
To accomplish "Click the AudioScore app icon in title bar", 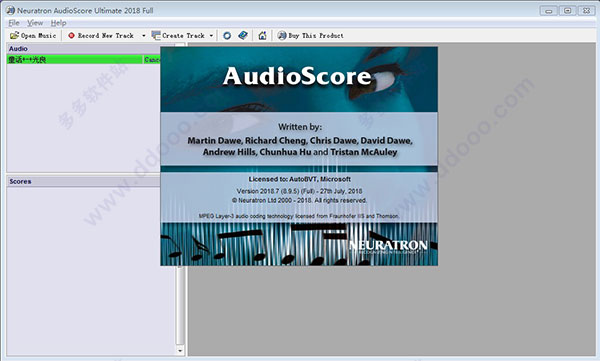I will coord(11,10).
